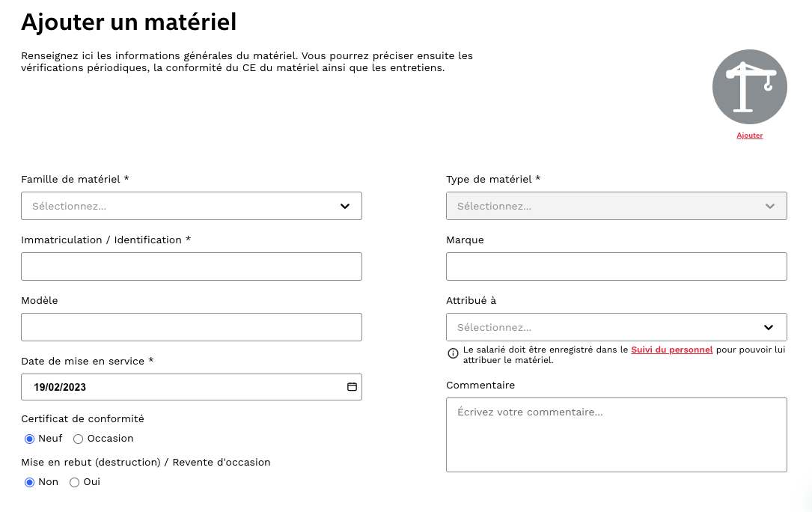812x512 pixels.
Task: Click Attribué à chevron arrow
Action: pyautogui.click(x=769, y=327)
